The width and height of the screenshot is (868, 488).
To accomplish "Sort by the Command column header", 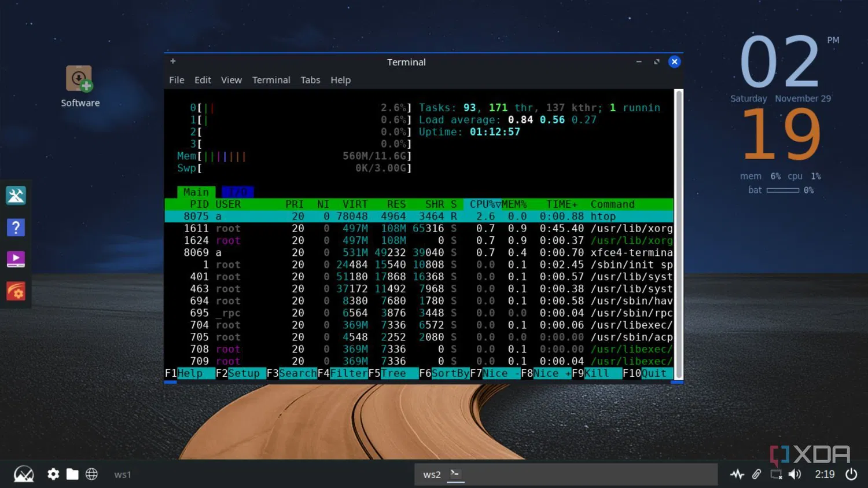I will pos(613,204).
